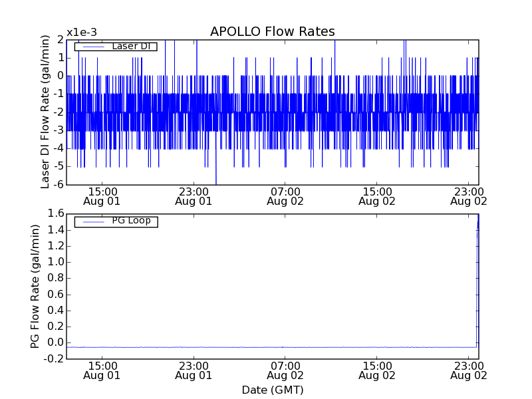
Task: Click y-tick "1.6" on the PG plot
Action: (56, 213)
